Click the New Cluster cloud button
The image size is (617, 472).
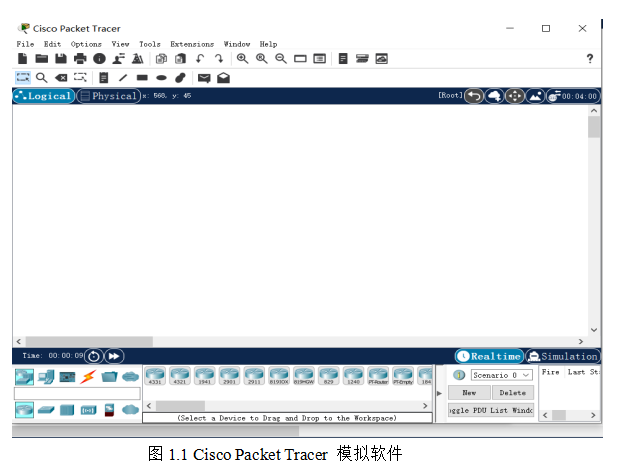tap(494, 96)
